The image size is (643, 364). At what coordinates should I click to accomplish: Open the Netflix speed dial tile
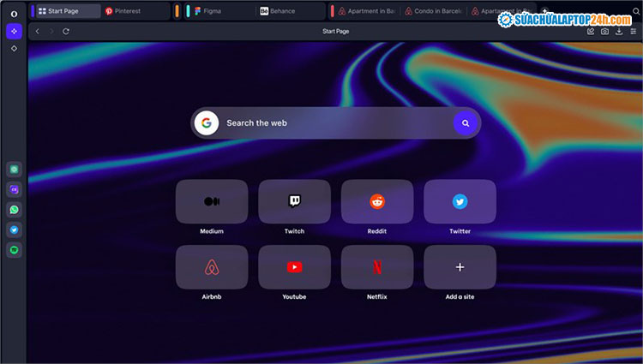(377, 267)
